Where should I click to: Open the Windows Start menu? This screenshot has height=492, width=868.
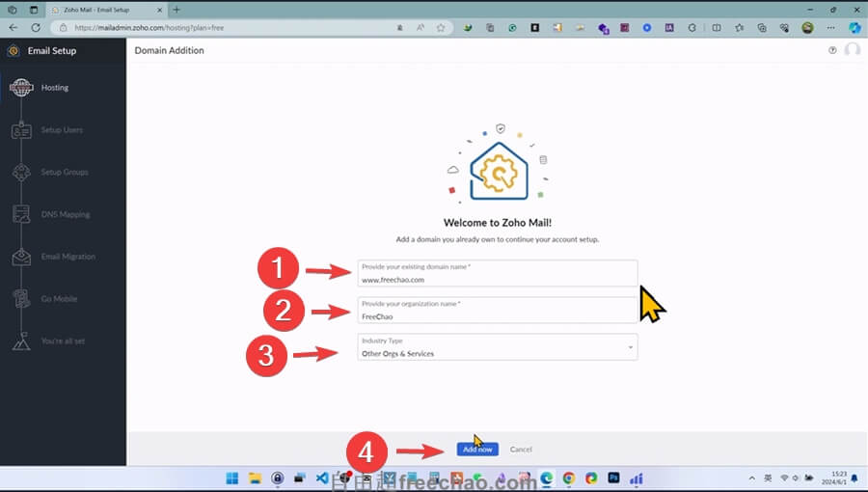point(231,478)
